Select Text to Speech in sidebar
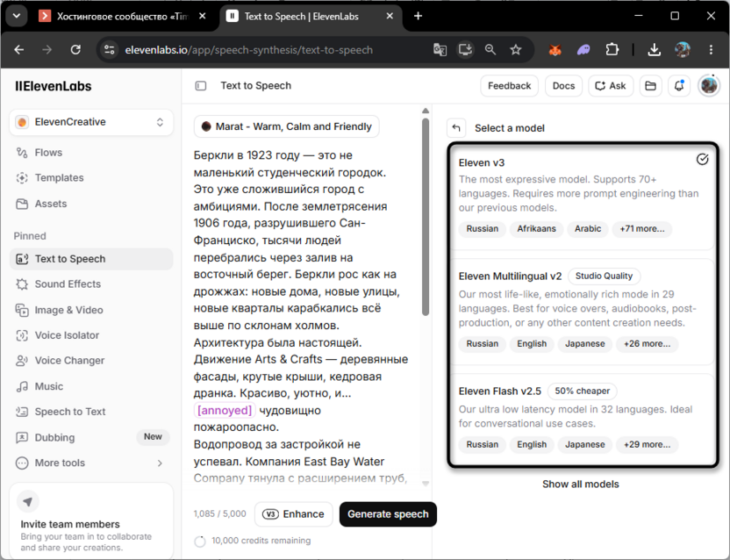The image size is (730, 560). coord(91,259)
